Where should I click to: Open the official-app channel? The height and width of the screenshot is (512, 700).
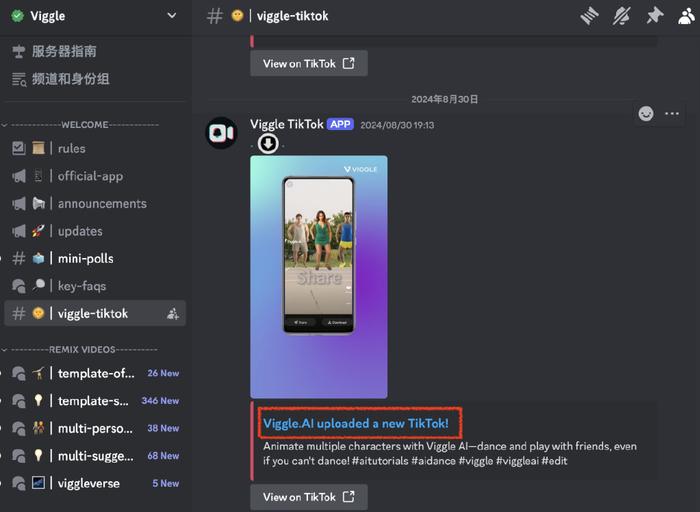pyautogui.click(x=95, y=176)
